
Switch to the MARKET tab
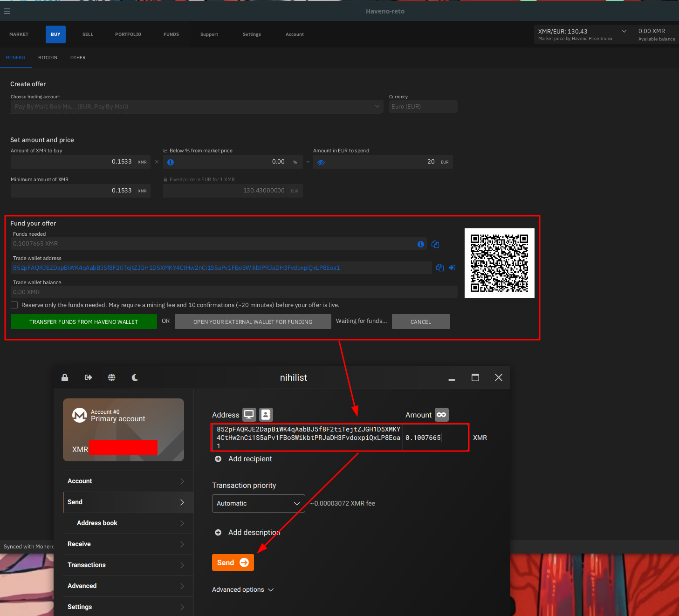(x=19, y=34)
